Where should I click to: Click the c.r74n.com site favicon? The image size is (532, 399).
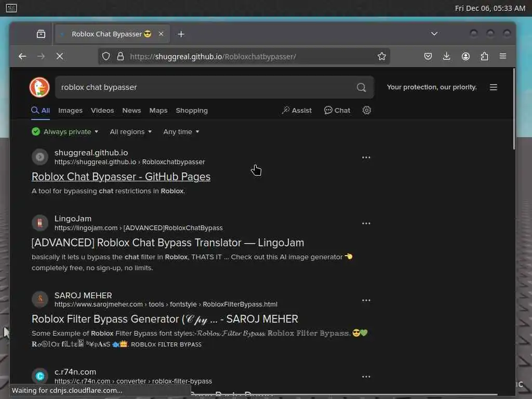[40, 376]
